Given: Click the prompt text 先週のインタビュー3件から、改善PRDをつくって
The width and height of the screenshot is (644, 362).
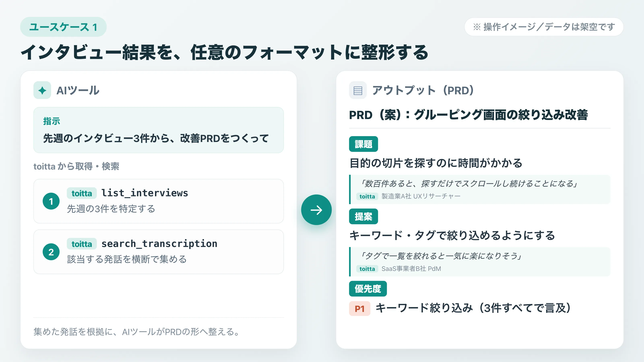Looking at the screenshot, I should pyautogui.click(x=156, y=138).
